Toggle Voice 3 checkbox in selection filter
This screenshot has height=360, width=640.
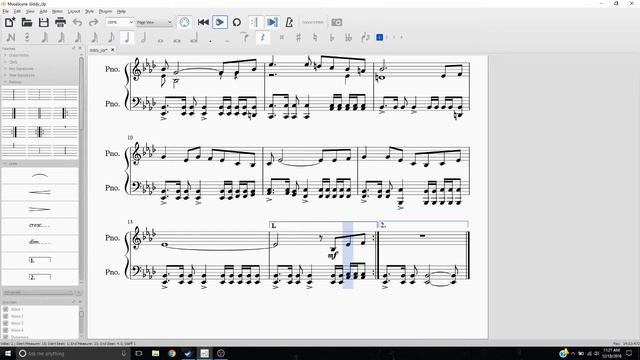coord(6,323)
